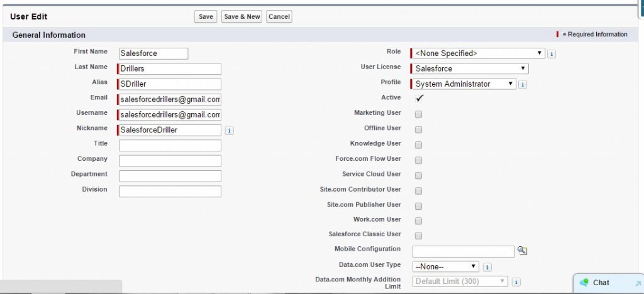Expand the User License dropdown
Viewport: 644px width, 294px height.
pyautogui.click(x=470, y=69)
